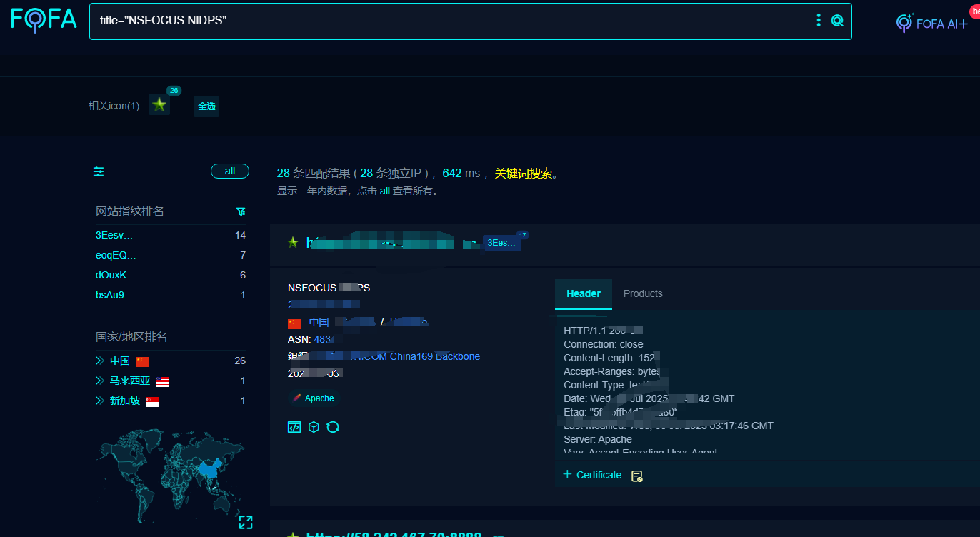Click the 国家/地区排名 heading

131,336
